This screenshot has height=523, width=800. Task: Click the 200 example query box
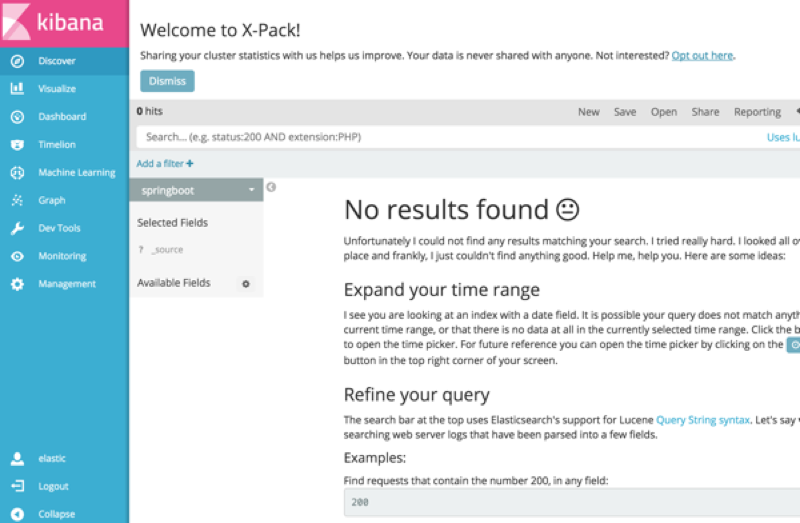click(572, 502)
